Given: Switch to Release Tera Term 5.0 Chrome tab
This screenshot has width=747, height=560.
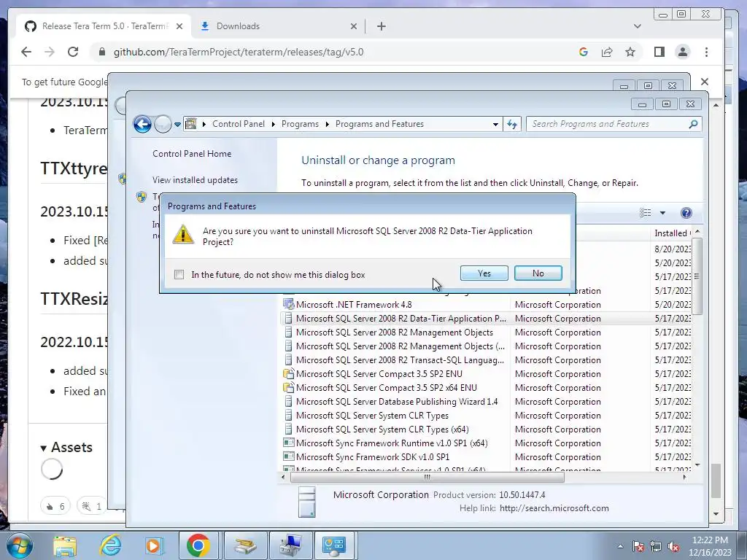Looking at the screenshot, I should click(x=104, y=26).
